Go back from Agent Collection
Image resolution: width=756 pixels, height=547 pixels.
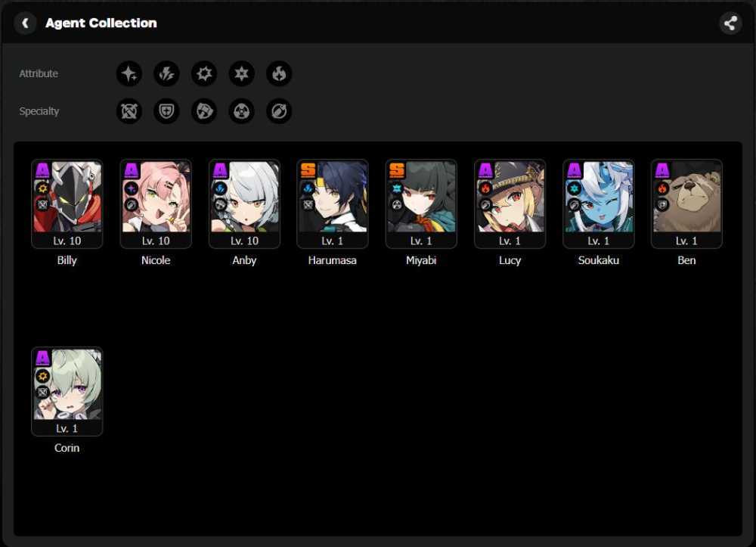[25, 23]
